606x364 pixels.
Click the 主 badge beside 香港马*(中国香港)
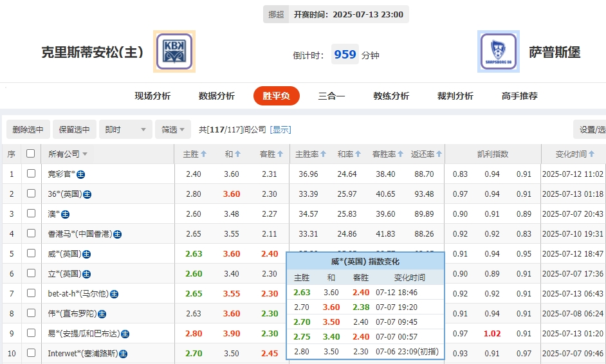(118, 234)
